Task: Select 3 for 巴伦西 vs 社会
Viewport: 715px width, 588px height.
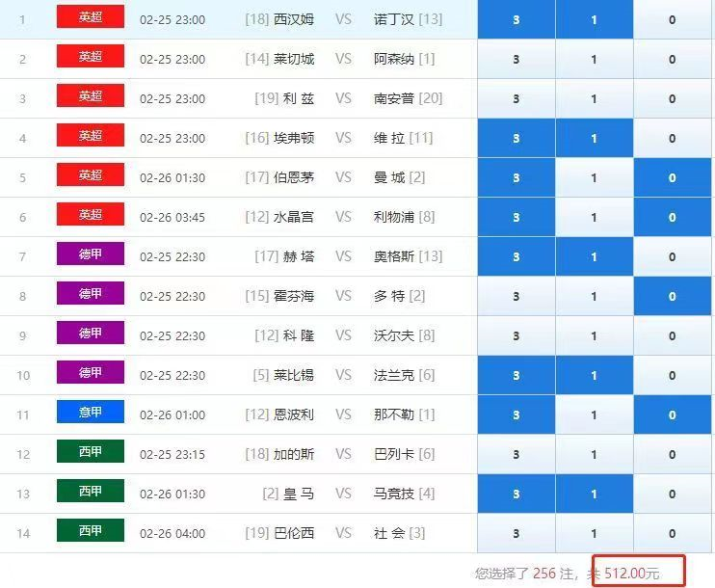Action: coord(516,533)
